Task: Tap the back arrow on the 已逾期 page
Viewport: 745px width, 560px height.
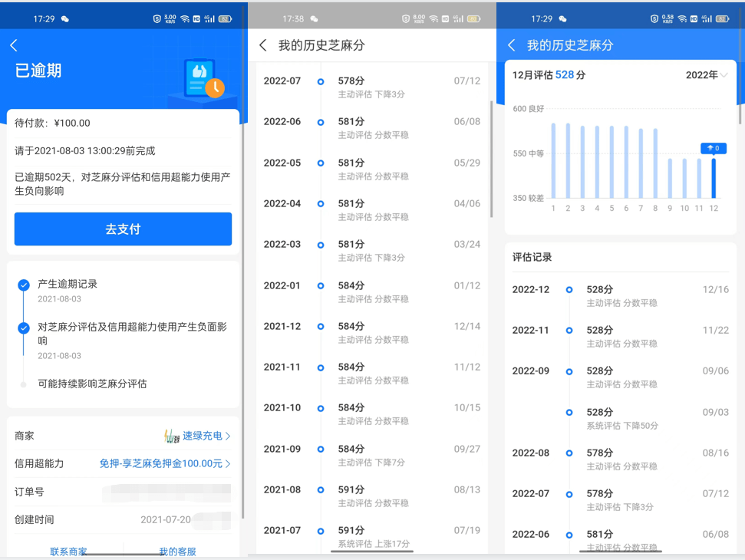Action: [14, 44]
